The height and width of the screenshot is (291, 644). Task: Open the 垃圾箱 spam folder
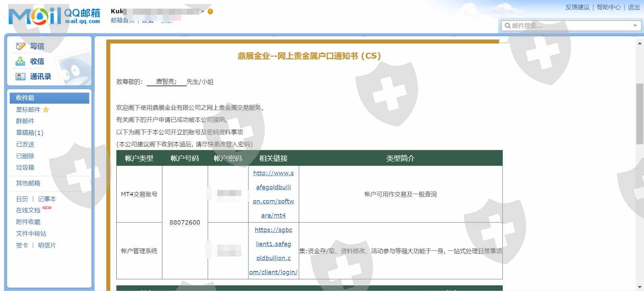pyautogui.click(x=25, y=167)
